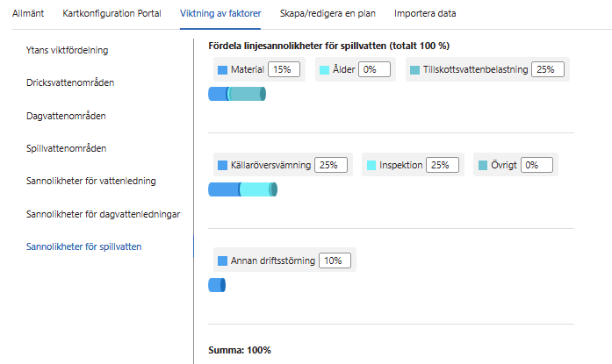Select Sannolikheter för dagvattenledningar
The height and width of the screenshot is (364, 612).
104,214
